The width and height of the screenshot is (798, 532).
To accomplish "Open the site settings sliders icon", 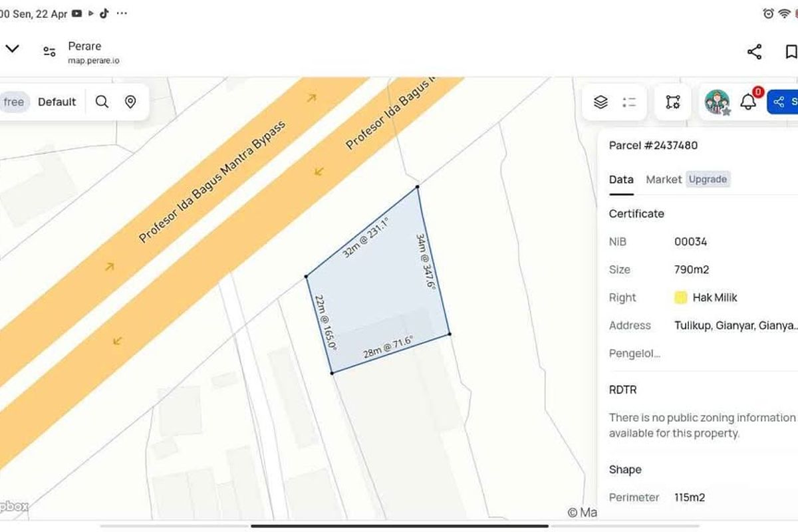I will (x=49, y=52).
